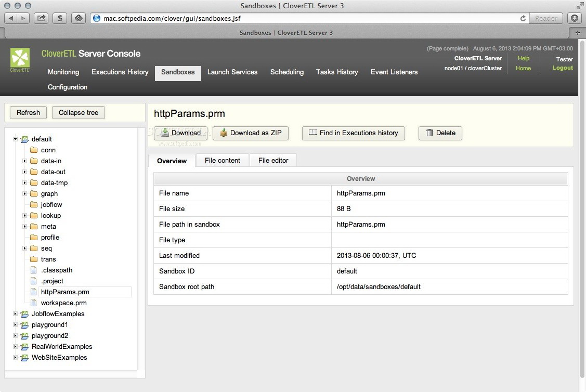The height and width of the screenshot is (392, 586).
Task: Click the Share icon in the browser toolbar
Action: (41, 18)
